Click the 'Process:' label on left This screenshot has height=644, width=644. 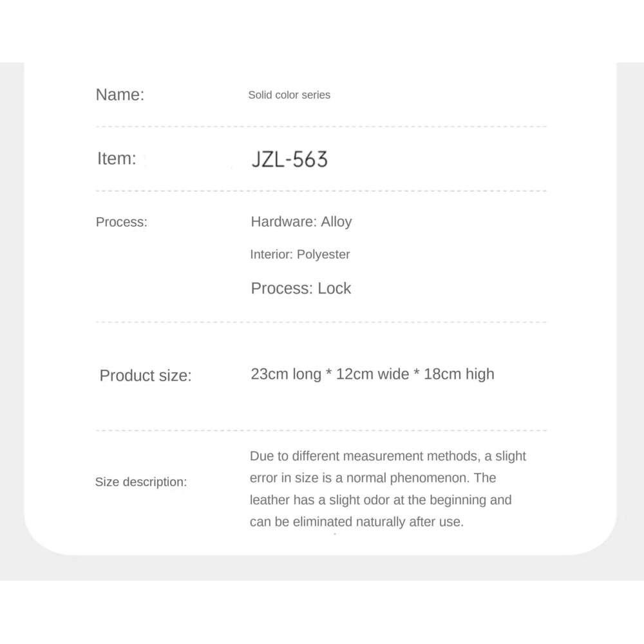click(x=121, y=222)
